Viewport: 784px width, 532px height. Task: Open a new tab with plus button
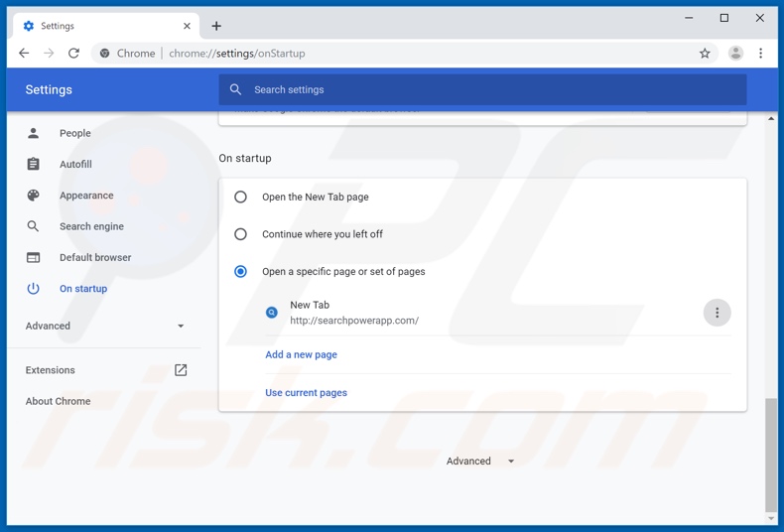pyautogui.click(x=216, y=26)
